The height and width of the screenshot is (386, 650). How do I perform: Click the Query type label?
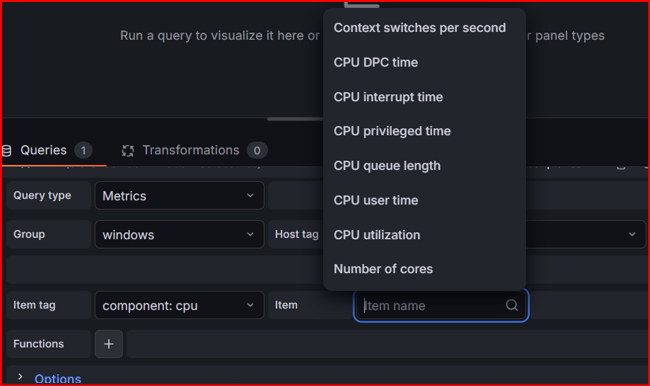pos(42,195)
